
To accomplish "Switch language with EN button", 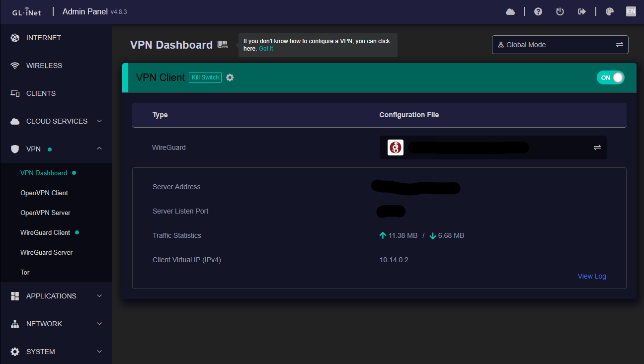I will pos(631,11).
